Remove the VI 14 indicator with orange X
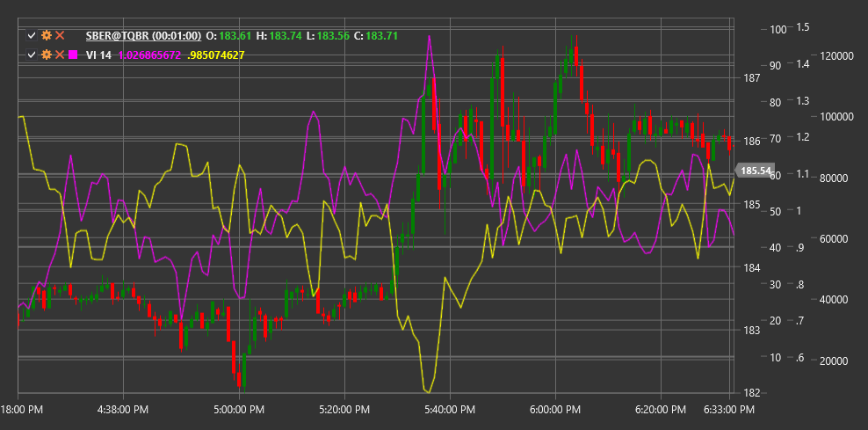The height and width of the screenshot is (430, 868). tap(60, 55)
